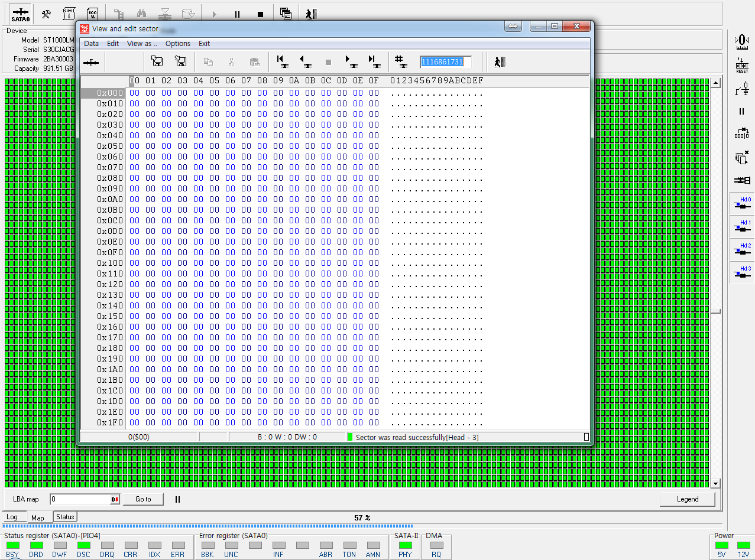Click the exit icon in sector editor toolbar
Image resolution: width=755 pixels, height=560 pixels.
tap(500, 61)
